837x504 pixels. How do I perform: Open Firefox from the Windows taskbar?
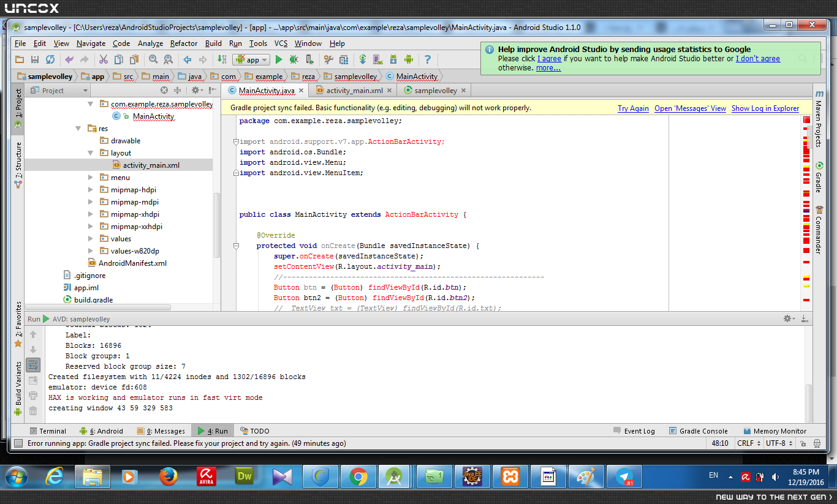pos(168,476)
